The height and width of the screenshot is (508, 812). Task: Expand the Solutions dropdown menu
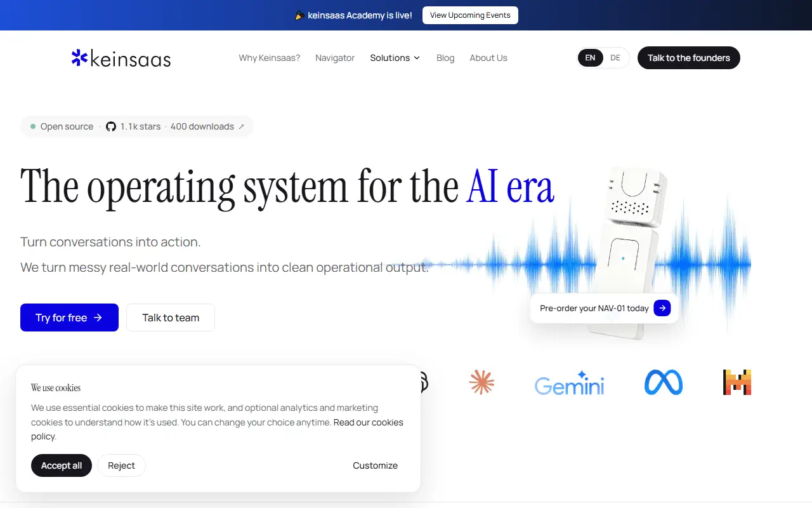[x=395, y=58]
